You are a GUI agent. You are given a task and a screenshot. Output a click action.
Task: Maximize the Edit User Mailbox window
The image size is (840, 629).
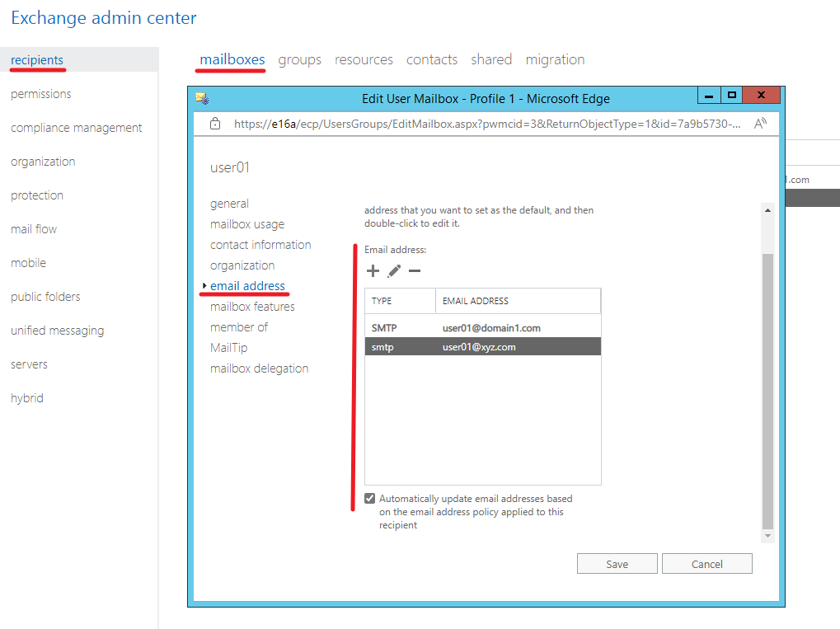click(732, 96)
